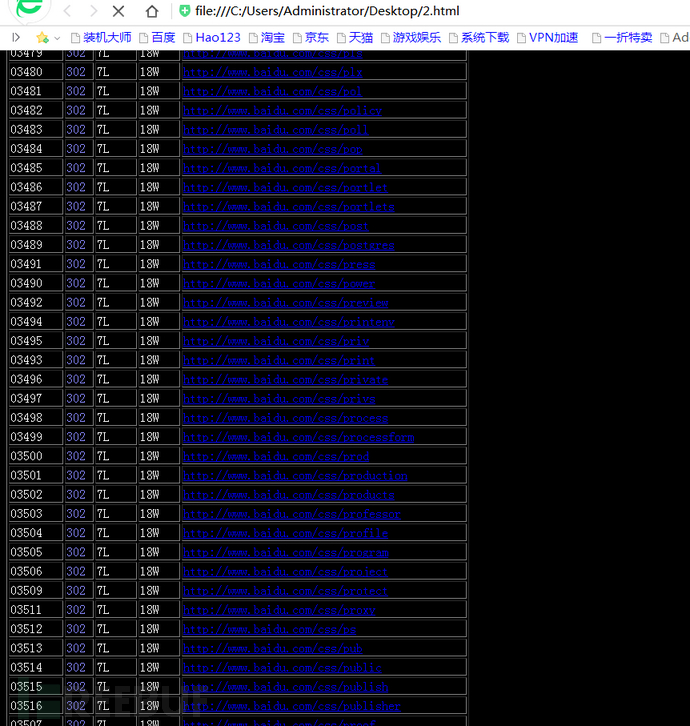Click the browser forward arrow

tap(93, 11)
